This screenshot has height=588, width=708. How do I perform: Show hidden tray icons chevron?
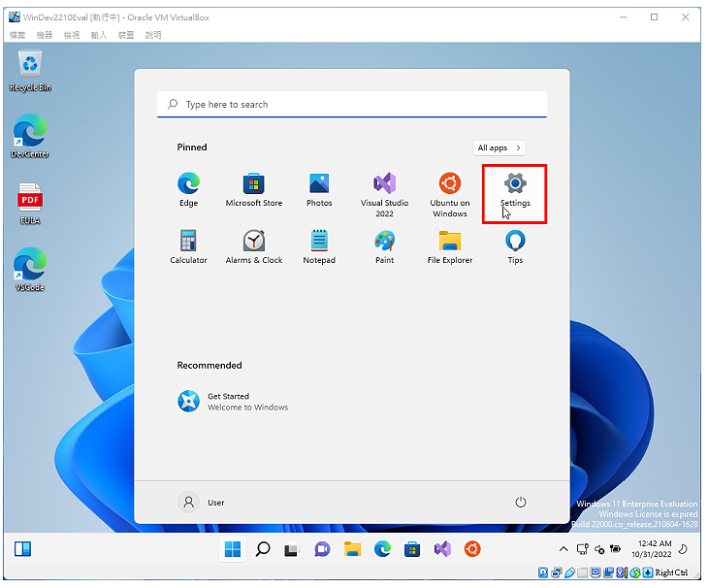click(563, 549)
